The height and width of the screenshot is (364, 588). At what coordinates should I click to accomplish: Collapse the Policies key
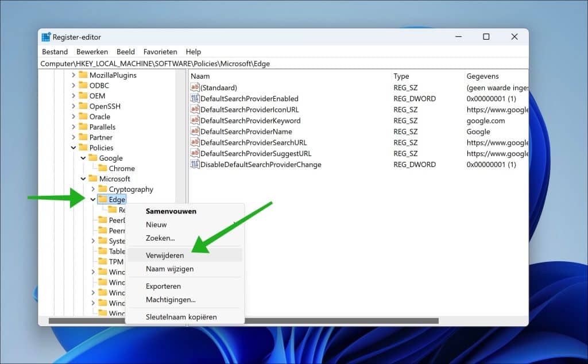(x=73, y=148)
